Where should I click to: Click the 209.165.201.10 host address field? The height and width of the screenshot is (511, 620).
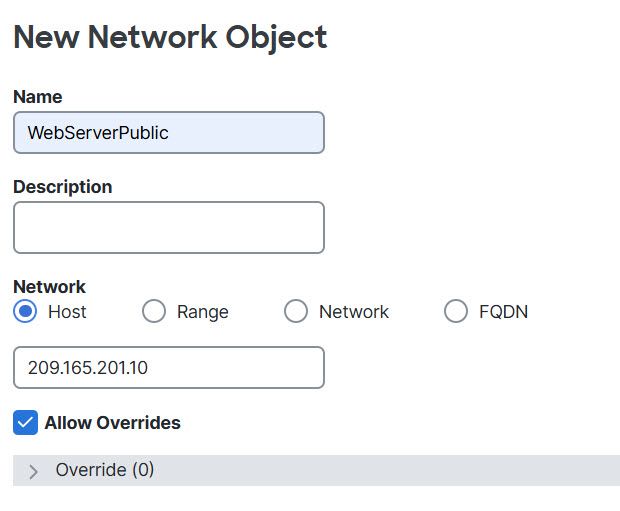click(168, 367)
